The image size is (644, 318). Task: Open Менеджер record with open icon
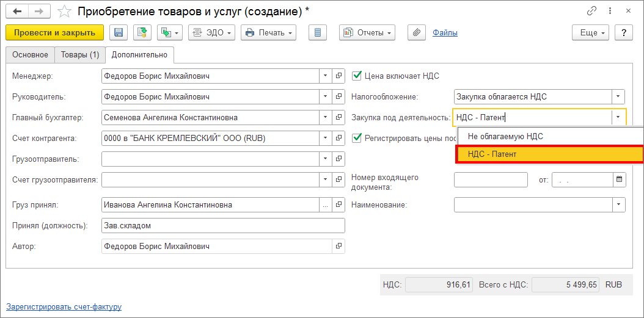pos(338,76)
